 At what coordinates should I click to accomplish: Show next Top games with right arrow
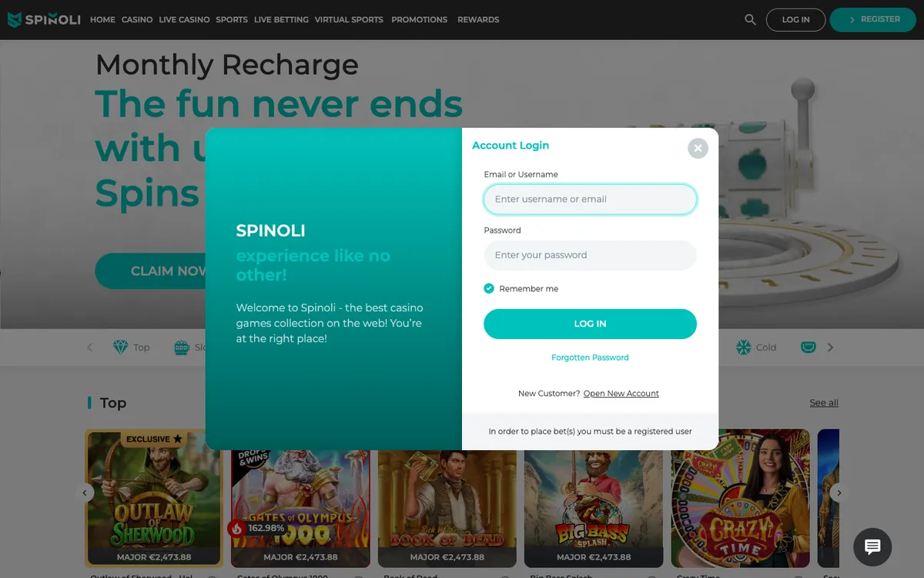(x=839, y=492)
